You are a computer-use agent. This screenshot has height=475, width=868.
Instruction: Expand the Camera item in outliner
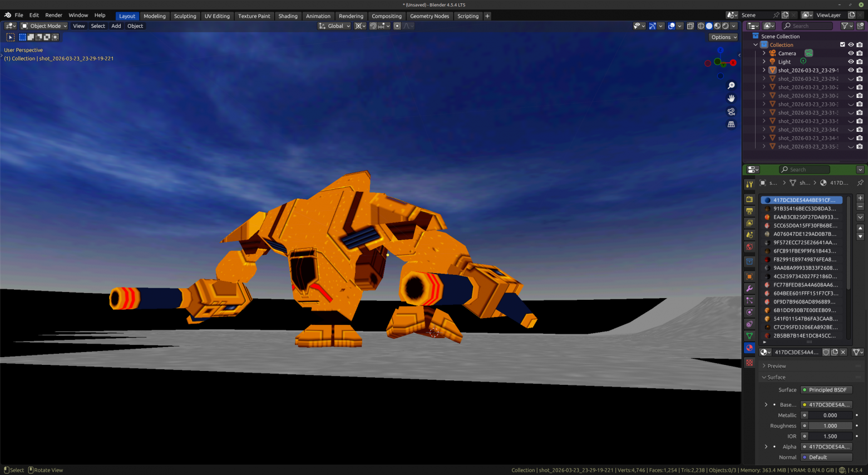click(x=764, y=53)
